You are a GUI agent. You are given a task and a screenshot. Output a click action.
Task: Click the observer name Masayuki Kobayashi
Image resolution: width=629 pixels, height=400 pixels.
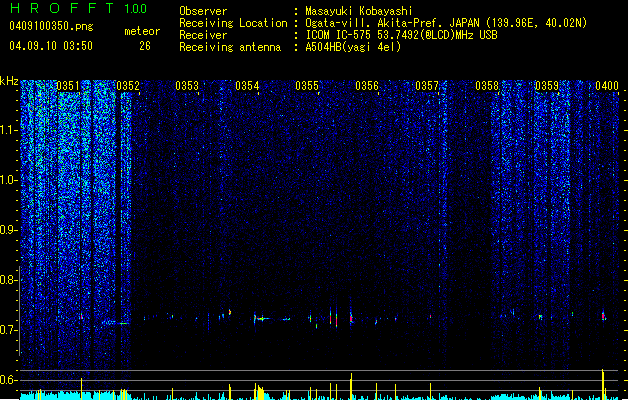359,11
